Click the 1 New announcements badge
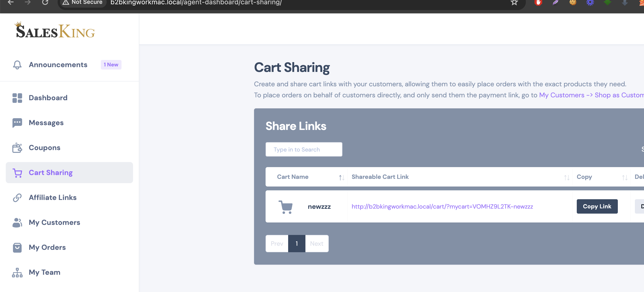The image size is (644, 292). [x=111, y=65]
